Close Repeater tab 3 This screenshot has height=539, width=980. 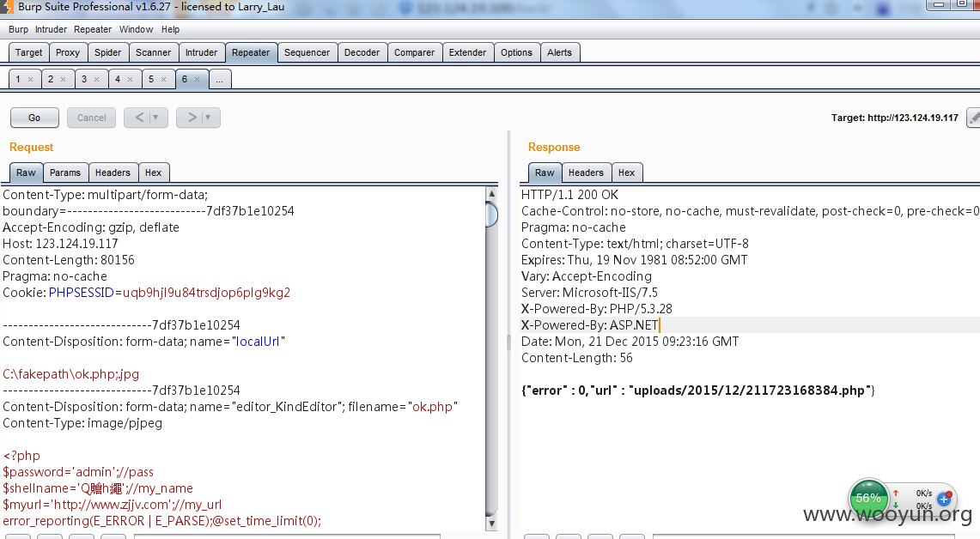[x=96, y=79]
